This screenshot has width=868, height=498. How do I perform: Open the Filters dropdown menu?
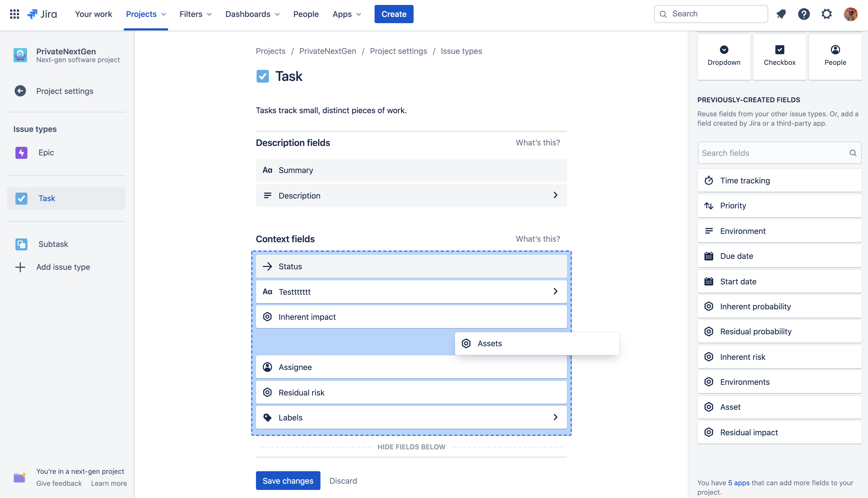196,14
